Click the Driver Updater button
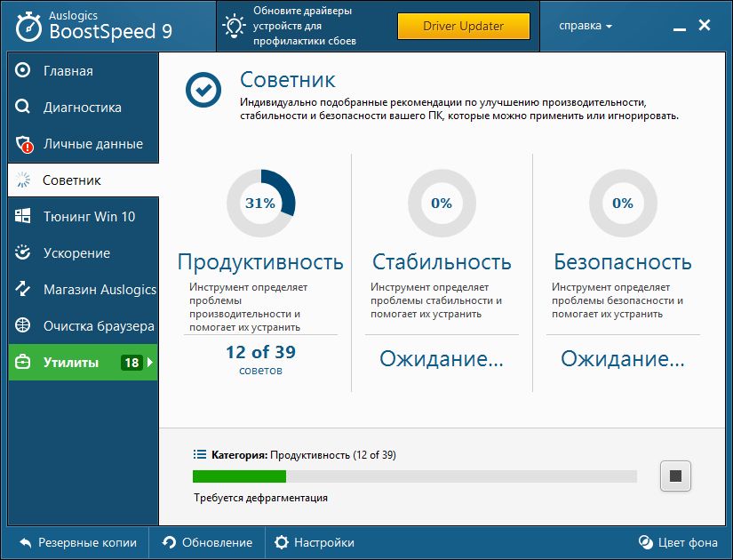Viewport: 733px width, 560px height. (463, 26)
